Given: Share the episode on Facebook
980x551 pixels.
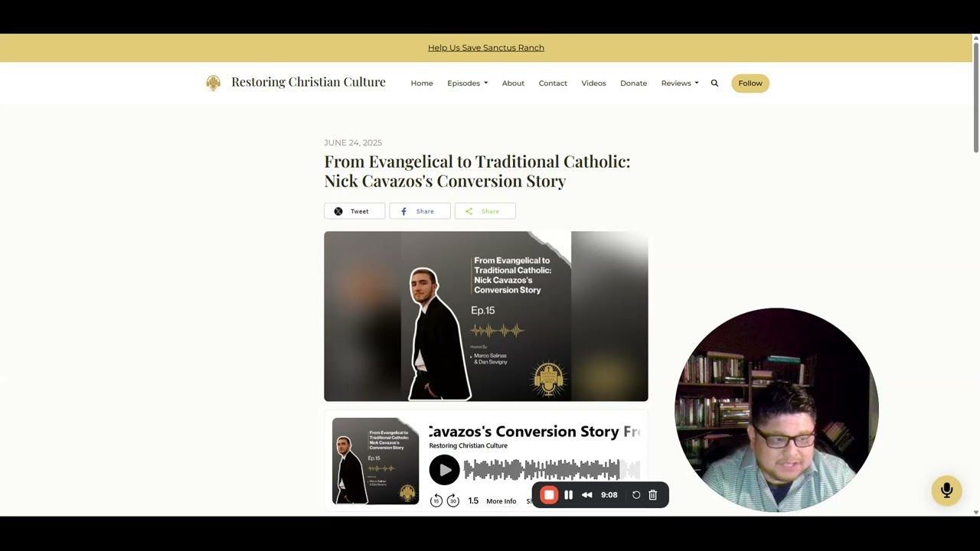Looking at the screenshot, I should [x=420, y=211].
